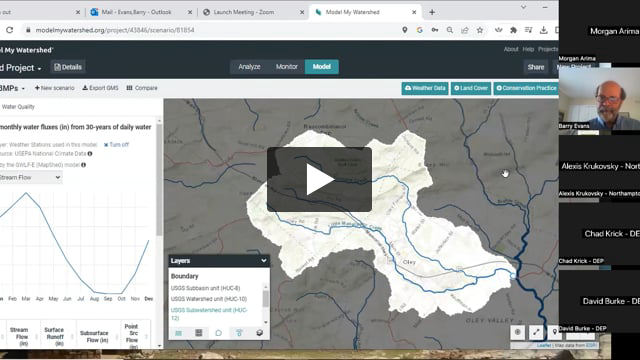The width and height of the screenshot is (640, 360).
Task: Click the Export GMS button
Action: click(x=100, y=88)
